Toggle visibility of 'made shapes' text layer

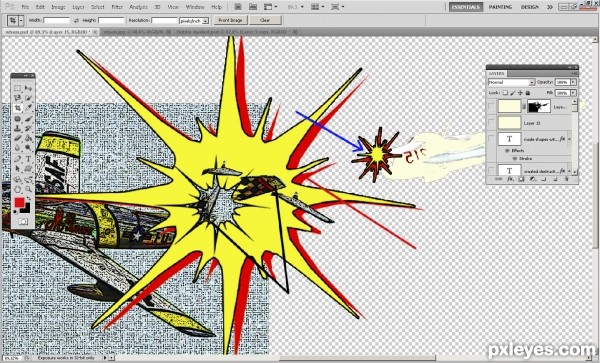click(x=491, y=138)
